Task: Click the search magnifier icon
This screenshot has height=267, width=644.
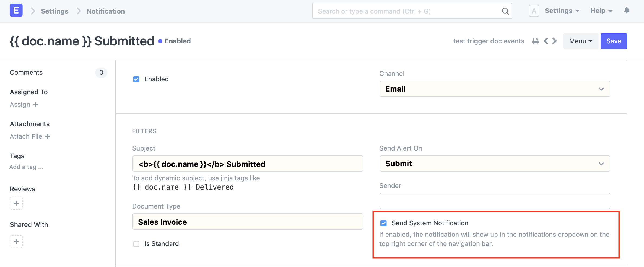Action: pos(505,11)
